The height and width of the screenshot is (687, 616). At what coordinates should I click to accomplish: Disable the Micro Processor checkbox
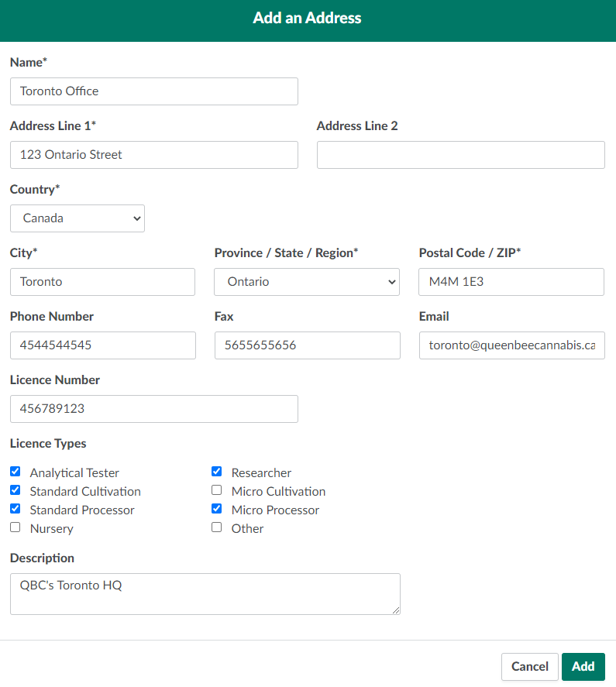216,509
